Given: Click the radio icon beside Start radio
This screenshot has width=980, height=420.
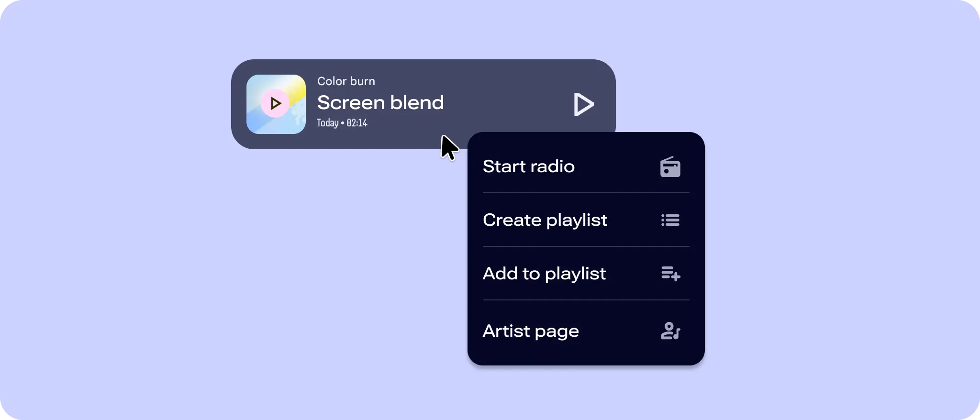Looking at the screenshot, I should coord(670,167).
